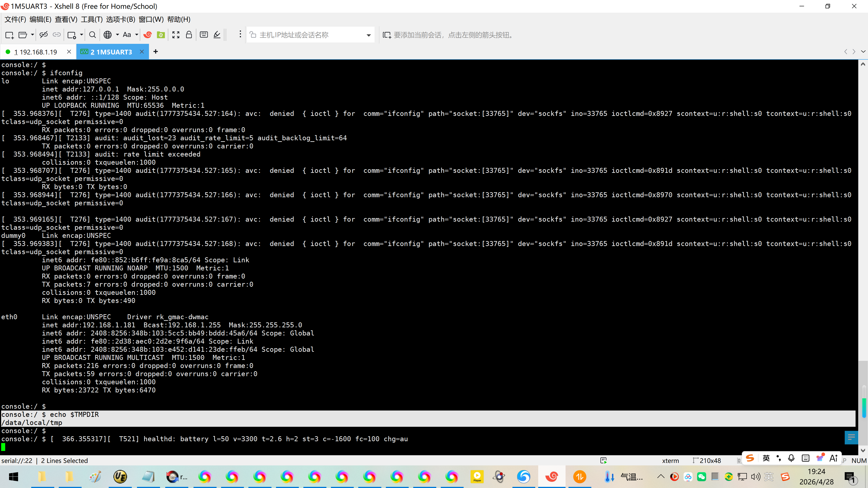Launch the green Xftp file transfer icon
This screenshot has width=868, height=488.
coord(161,35)
